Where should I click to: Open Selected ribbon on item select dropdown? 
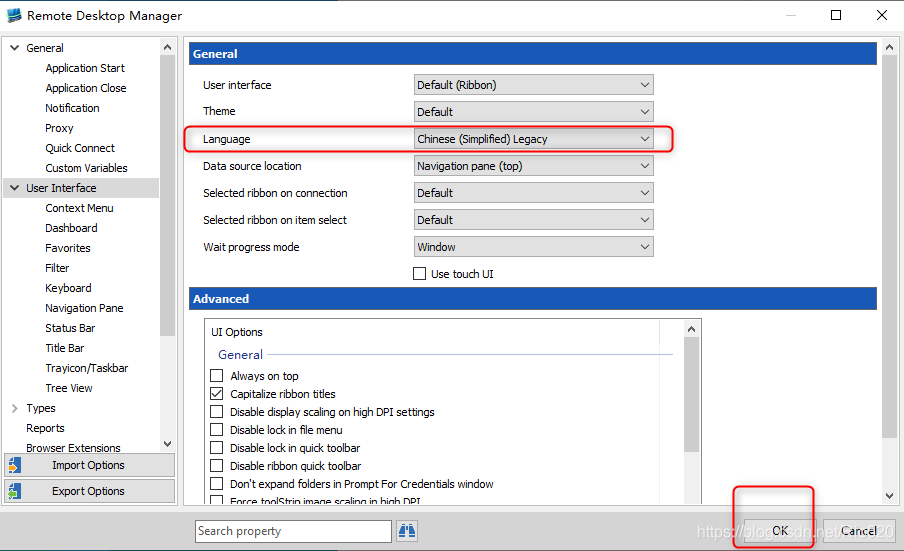[533, 220]
